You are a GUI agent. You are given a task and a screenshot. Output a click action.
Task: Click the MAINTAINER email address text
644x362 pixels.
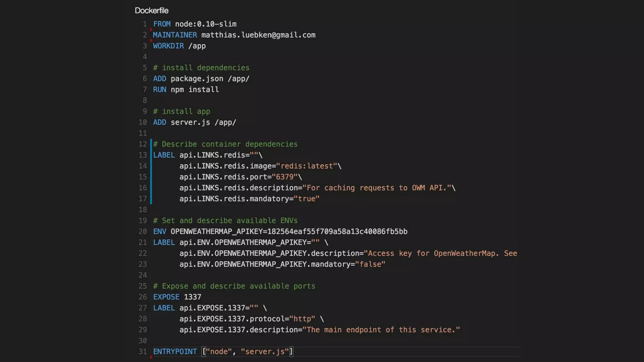pyautogui.click(x=258, y=35)
